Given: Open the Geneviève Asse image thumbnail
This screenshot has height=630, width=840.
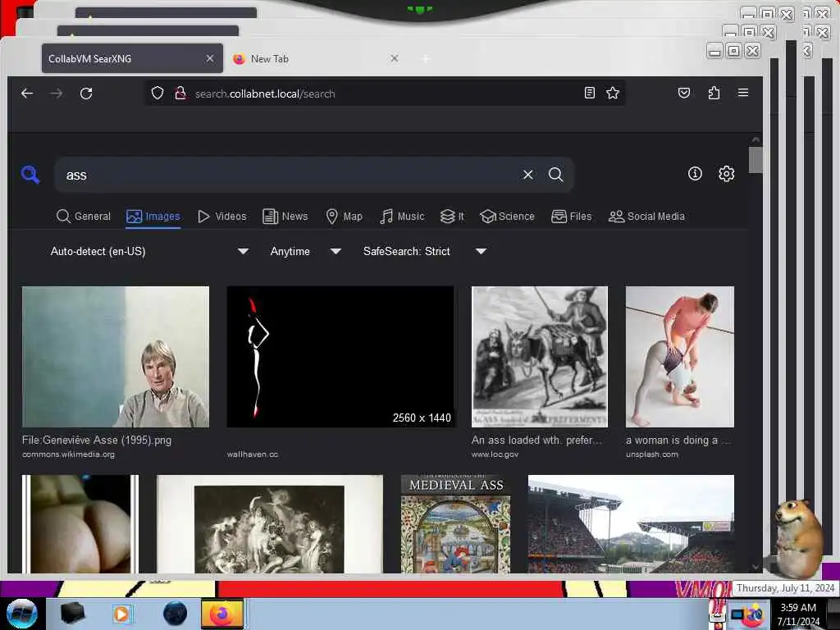Looking at the screenshot, I should click(116, 357).
